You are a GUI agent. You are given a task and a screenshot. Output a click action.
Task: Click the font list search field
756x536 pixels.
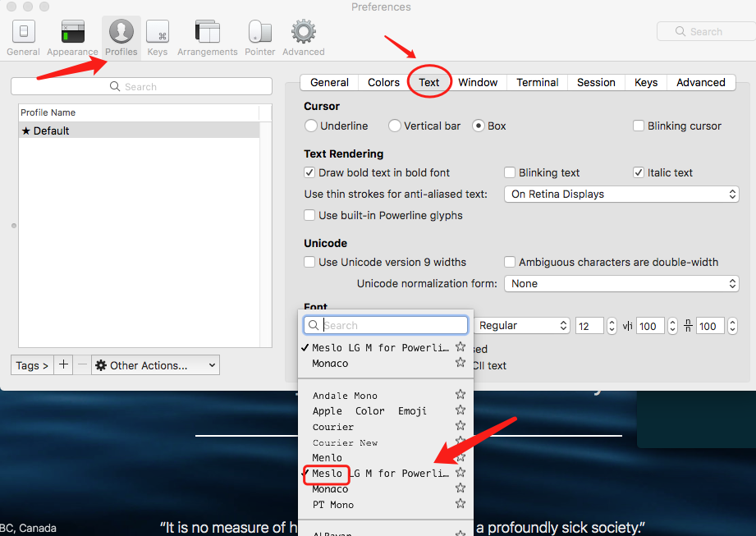coord(386,325)
